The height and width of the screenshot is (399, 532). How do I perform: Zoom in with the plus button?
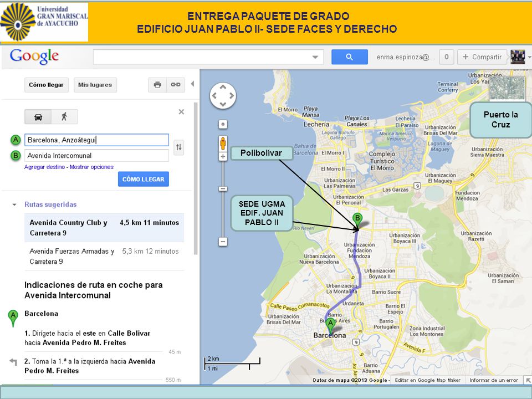(223, 156)
